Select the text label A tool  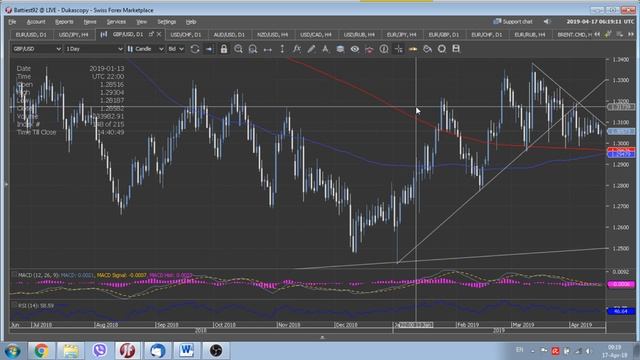tap(325, 49)
